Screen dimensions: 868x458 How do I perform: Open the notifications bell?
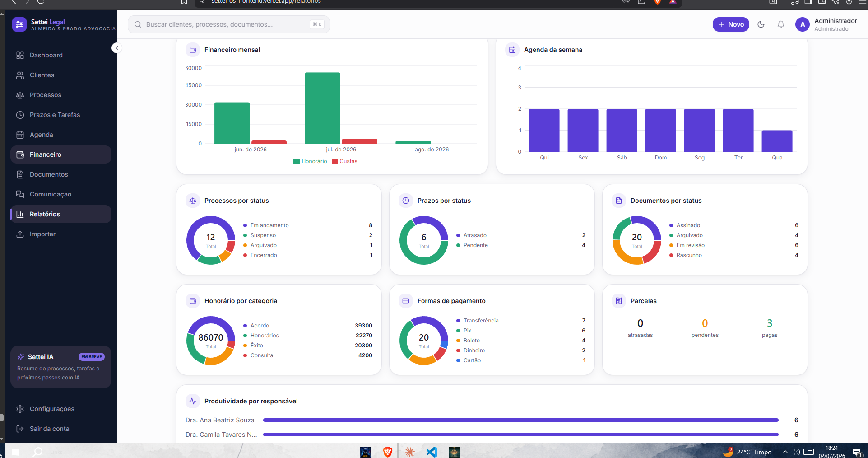781,24
